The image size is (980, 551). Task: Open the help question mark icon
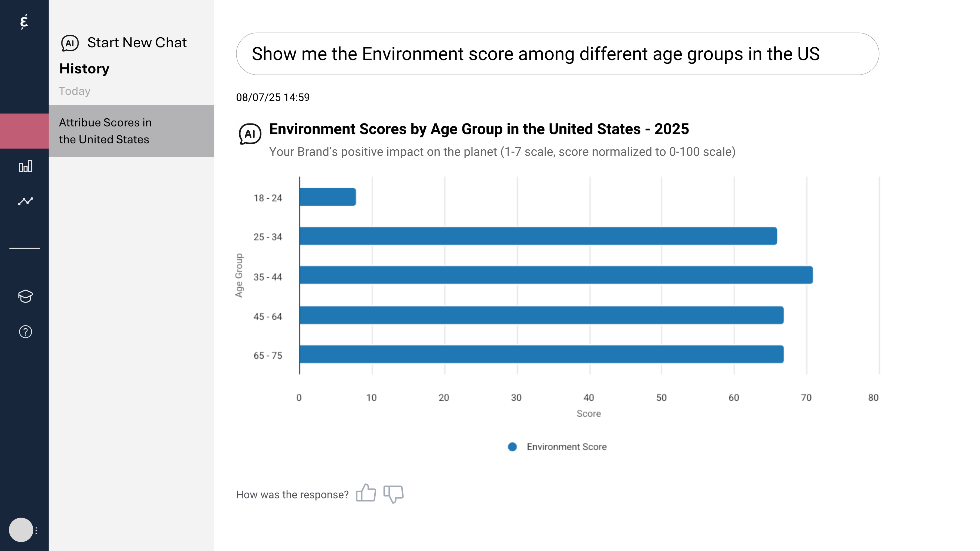tap(26, 332)
